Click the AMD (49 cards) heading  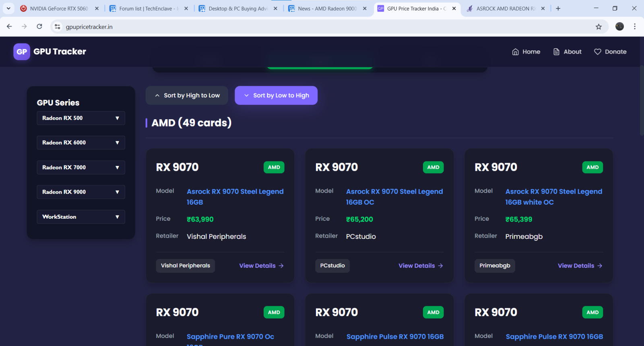tap(192, 122)
